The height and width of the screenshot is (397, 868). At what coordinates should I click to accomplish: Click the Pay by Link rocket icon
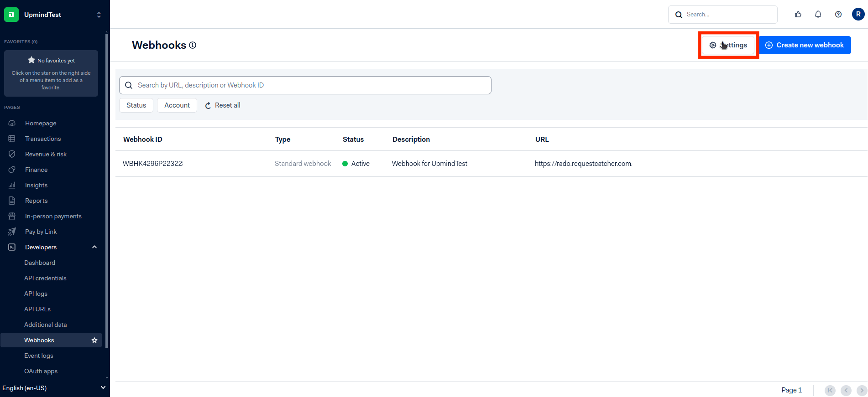pyautogui.click(x=12, y=232)
